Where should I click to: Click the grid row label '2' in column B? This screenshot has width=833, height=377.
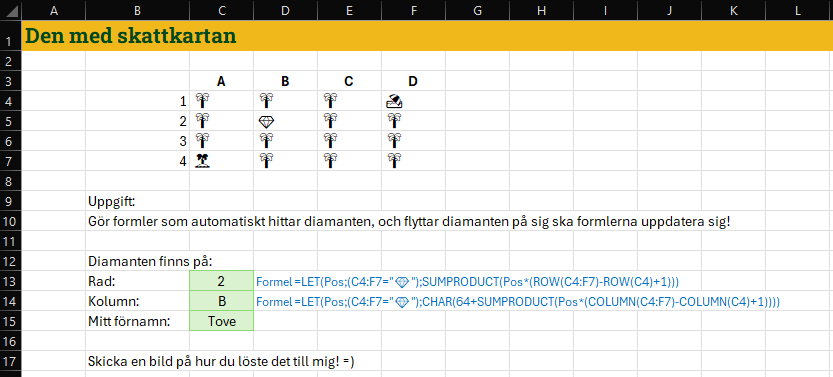tap(183, 122)
